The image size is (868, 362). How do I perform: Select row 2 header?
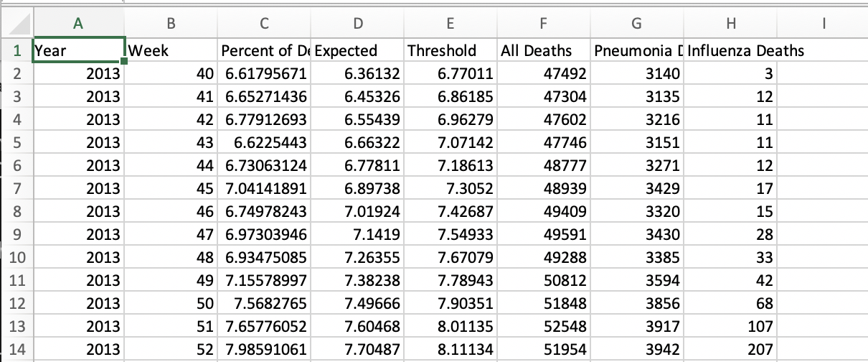tap(16, 73)
